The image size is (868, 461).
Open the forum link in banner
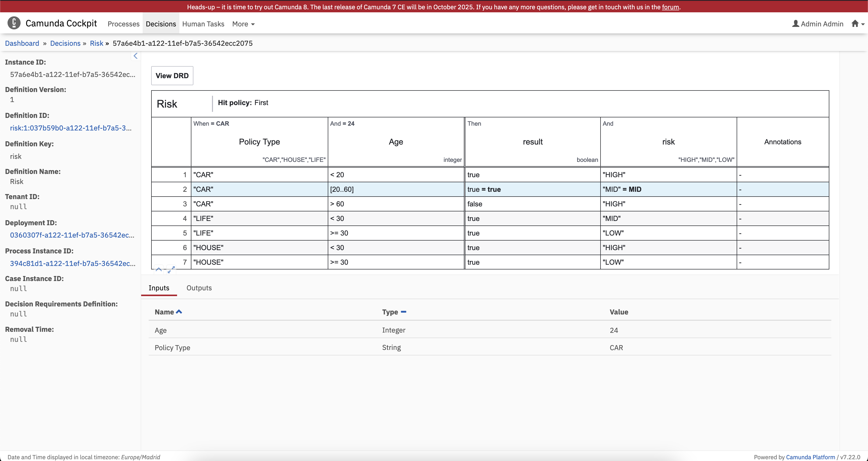tap(670, 7)
